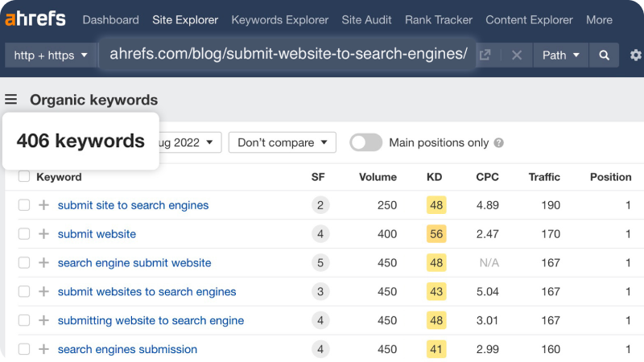This screenshot has width=644, height=362.
Task: Sort by the Volume column header
Action: [x=378, y=177]
